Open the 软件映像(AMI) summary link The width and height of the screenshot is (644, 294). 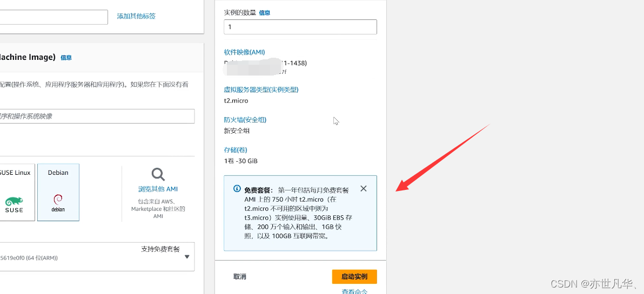(x=244, y=52)
